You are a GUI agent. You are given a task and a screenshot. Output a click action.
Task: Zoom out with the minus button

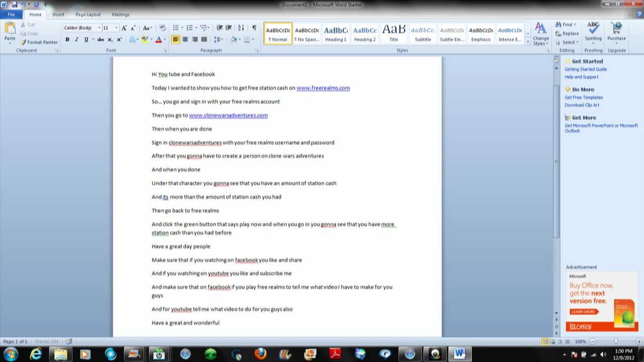click(592, 341)
